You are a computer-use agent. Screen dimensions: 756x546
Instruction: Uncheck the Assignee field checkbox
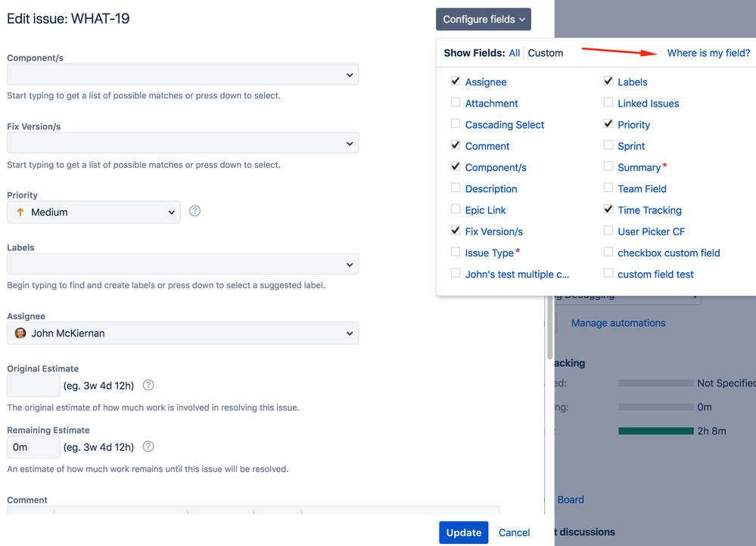pos(455,81)
